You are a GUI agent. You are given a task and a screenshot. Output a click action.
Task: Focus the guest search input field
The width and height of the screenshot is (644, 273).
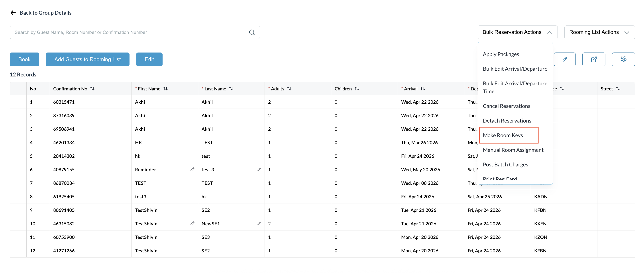[127, 33]
